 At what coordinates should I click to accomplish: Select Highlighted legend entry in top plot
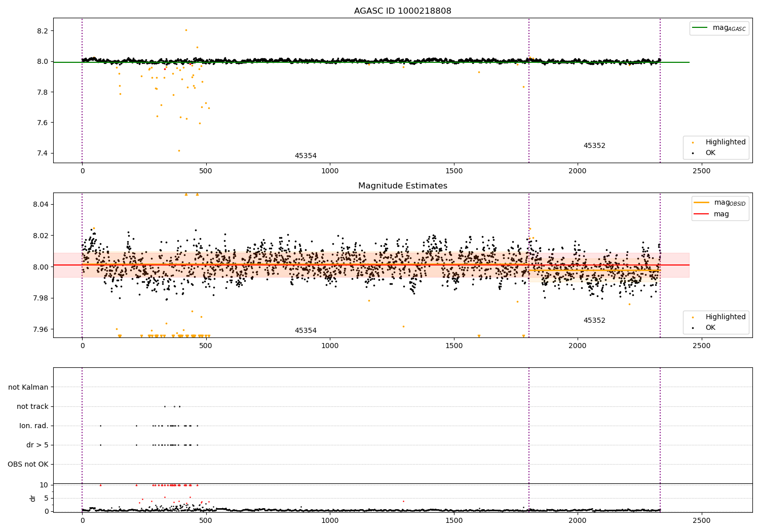(719, 142)
